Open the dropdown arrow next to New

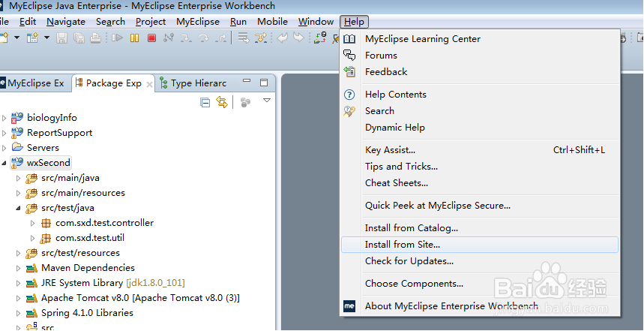[x=16, y=38]
